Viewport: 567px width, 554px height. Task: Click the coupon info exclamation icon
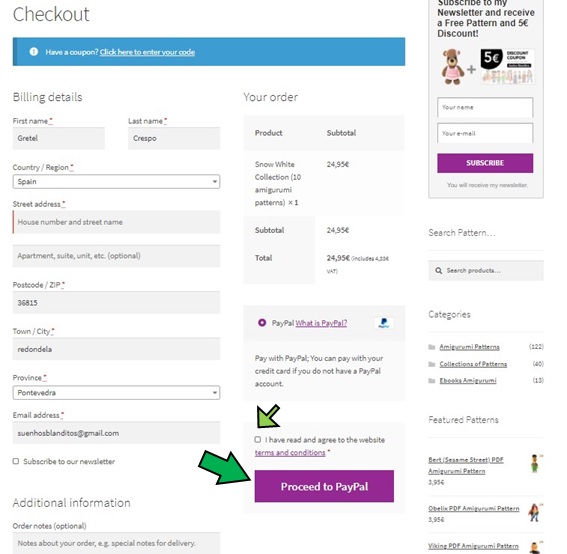34,52
